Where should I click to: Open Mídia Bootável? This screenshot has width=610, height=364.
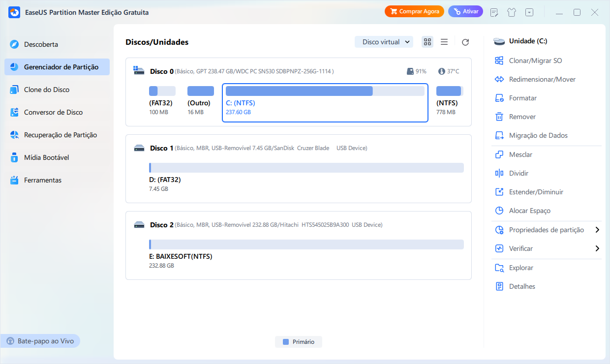point(57,157)
